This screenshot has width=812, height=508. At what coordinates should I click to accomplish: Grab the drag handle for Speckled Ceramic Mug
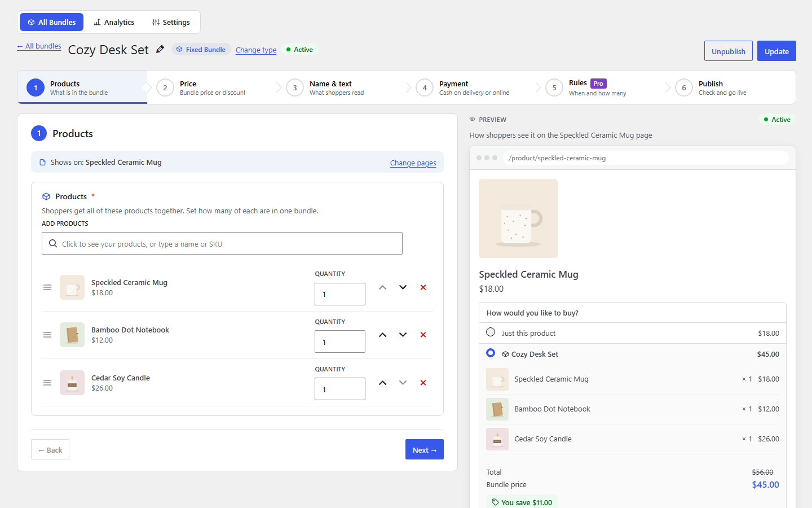coord(47,287)
